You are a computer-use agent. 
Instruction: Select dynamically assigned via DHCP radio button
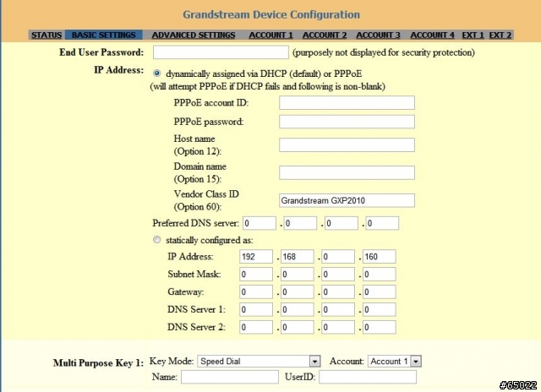(x=156, y=73)
